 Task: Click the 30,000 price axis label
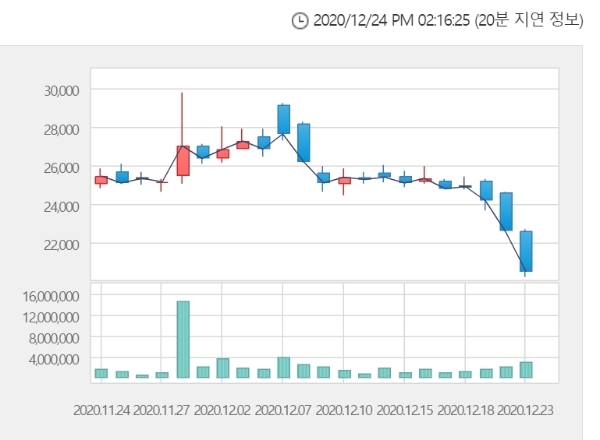point(61,91)
